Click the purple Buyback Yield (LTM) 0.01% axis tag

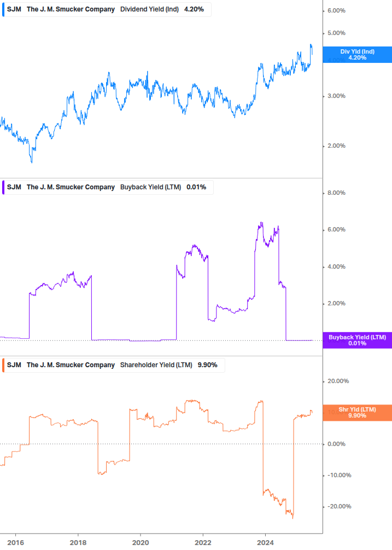(358, 340)
